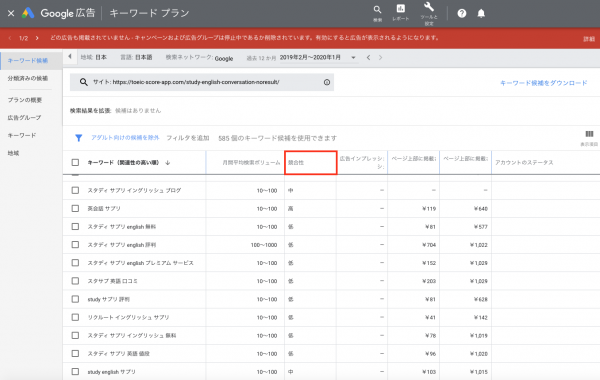This screenshot has height=380, width=600.
Task: Click the 585 個のキーワード候補 count text
Action: [277, 138]
